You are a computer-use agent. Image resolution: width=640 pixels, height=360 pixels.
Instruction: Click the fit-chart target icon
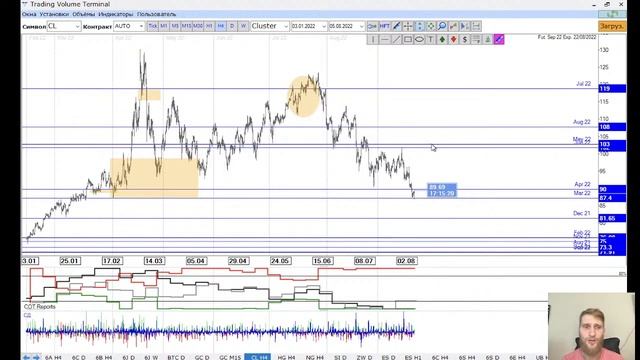tap(431, 26)
